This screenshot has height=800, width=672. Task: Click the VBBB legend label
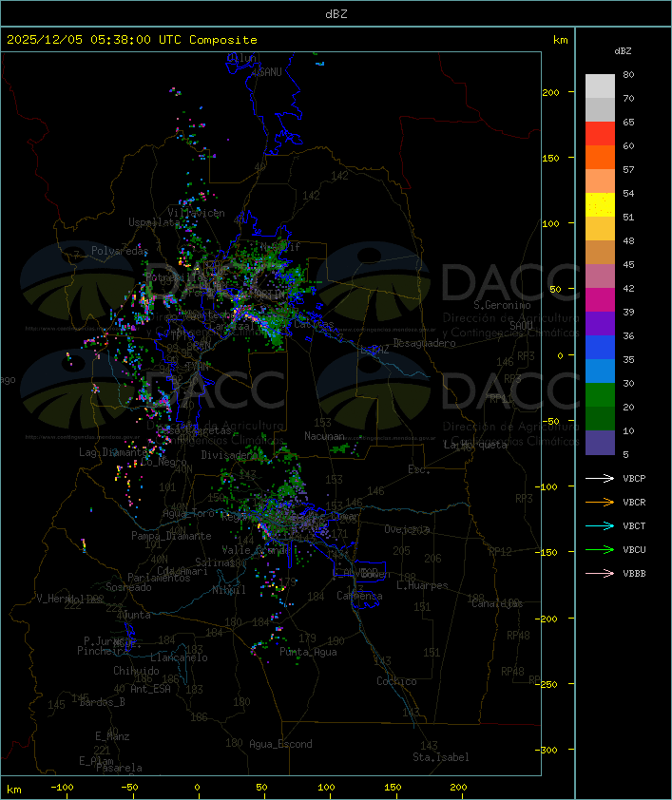tap(634, 573)
